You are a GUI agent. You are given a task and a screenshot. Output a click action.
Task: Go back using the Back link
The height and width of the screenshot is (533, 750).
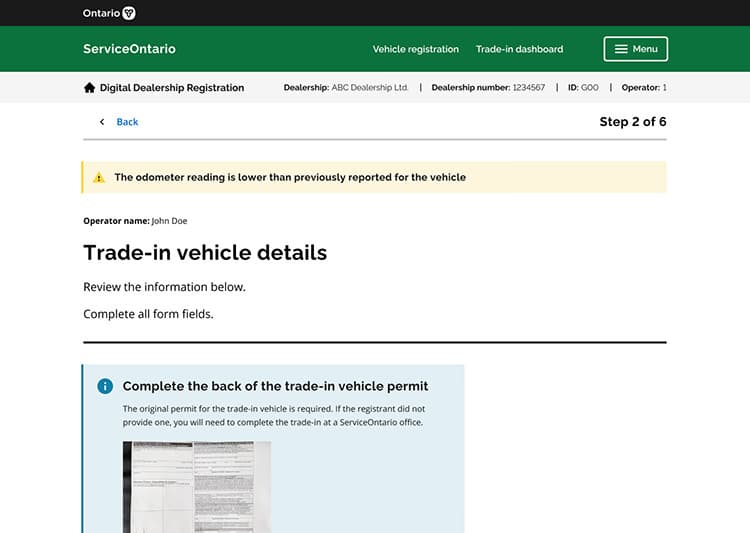click(x=127, y=122)
